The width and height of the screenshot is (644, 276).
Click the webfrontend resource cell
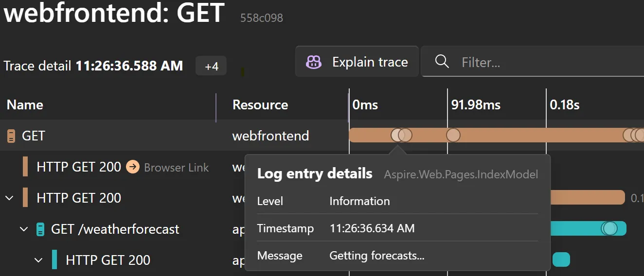click(x=270, y=136)
